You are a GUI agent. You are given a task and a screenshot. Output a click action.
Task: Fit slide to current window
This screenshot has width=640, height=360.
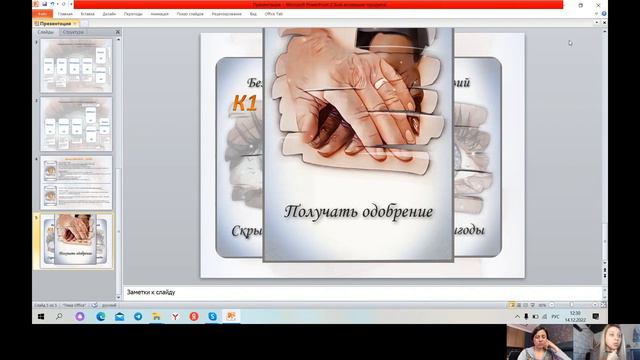point(603,305)
